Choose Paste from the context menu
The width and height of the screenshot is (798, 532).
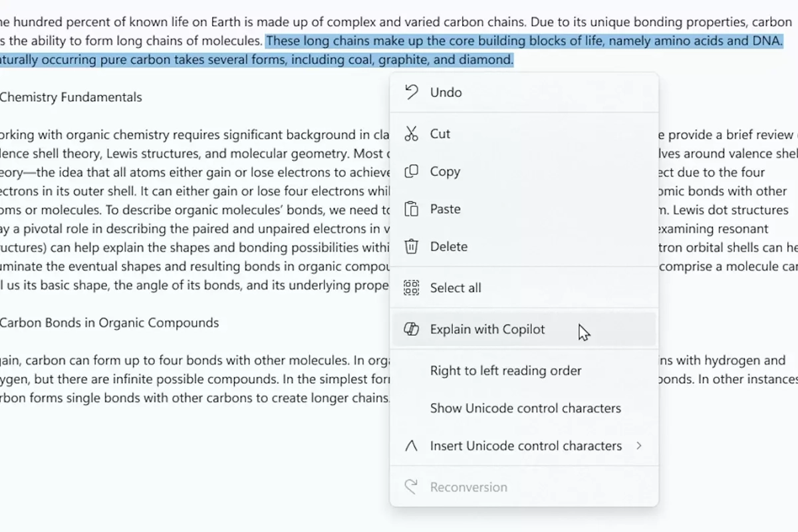click(445, 209)
